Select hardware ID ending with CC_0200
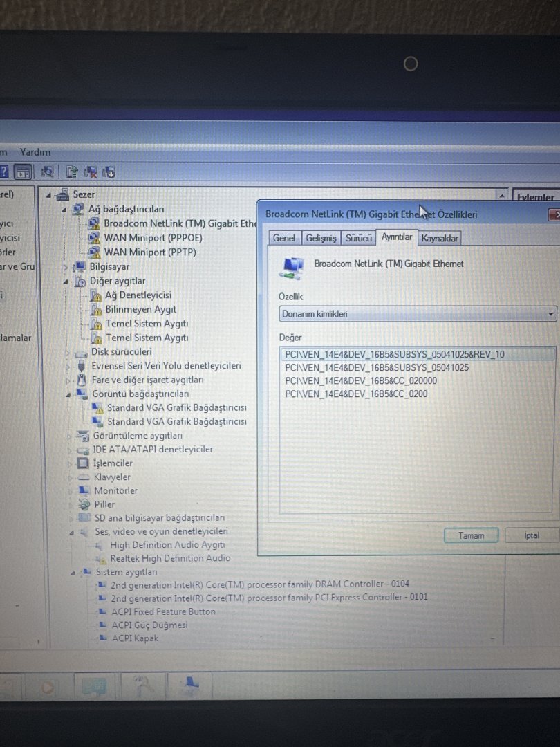The height and width of the screenshot is (747, 560). [x=356, y=394]
